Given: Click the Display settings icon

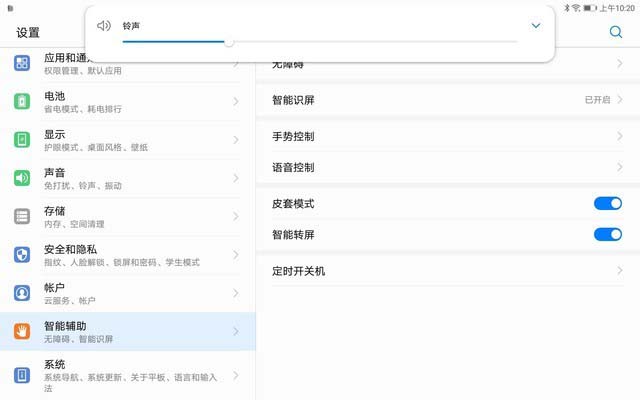Looking at the screenshot, I should point(22,140).
